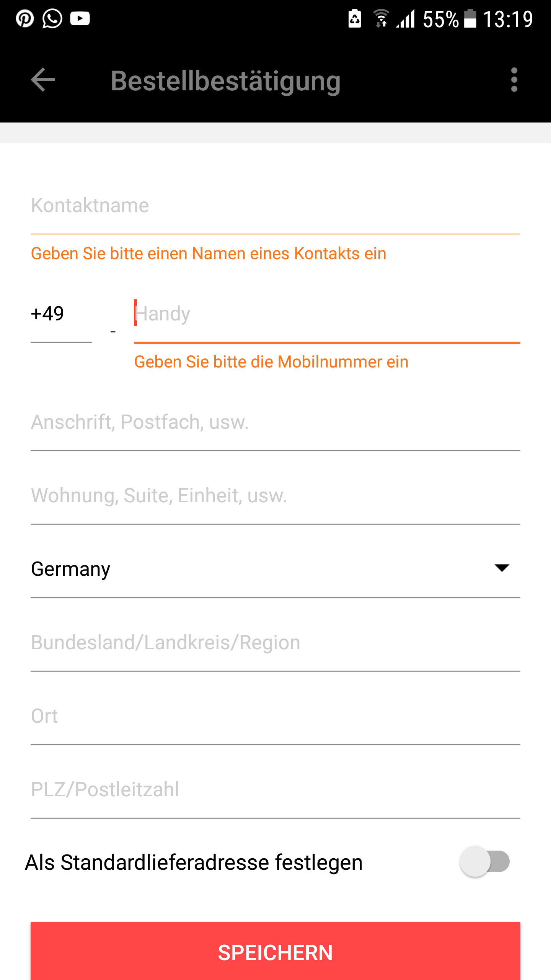Tap the YouTube notification icon
551x980 pixels.
click(80, 18)
